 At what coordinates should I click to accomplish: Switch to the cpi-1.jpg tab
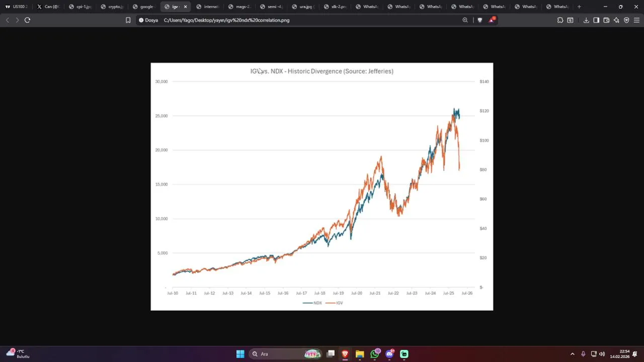tap(80, 7)
